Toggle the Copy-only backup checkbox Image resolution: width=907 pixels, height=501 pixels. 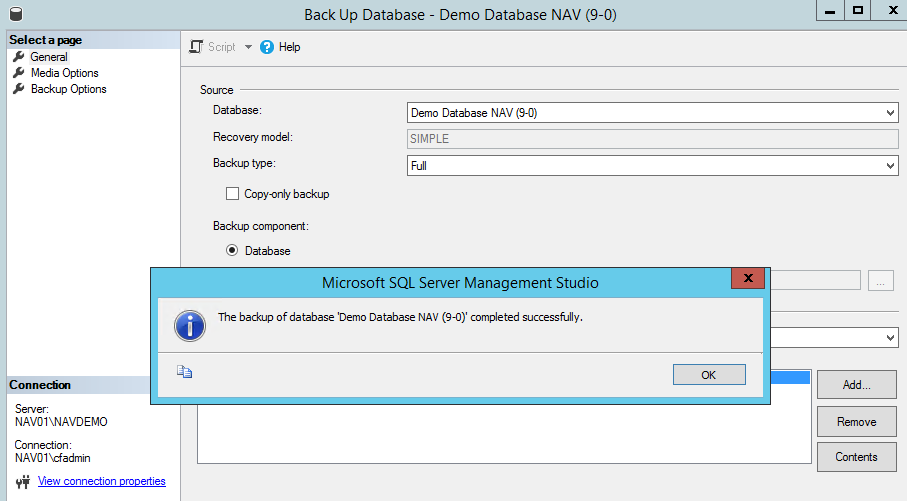click(x=233, y=194)
